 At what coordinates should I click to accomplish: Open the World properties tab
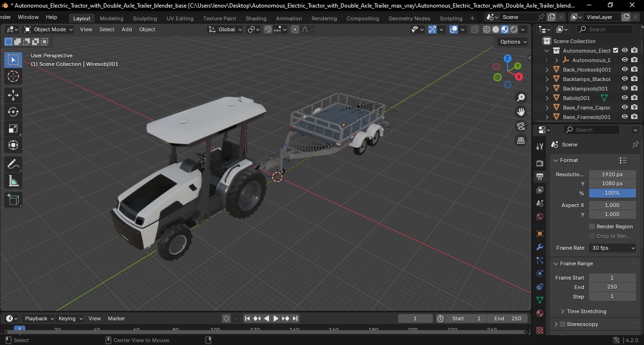540,217
